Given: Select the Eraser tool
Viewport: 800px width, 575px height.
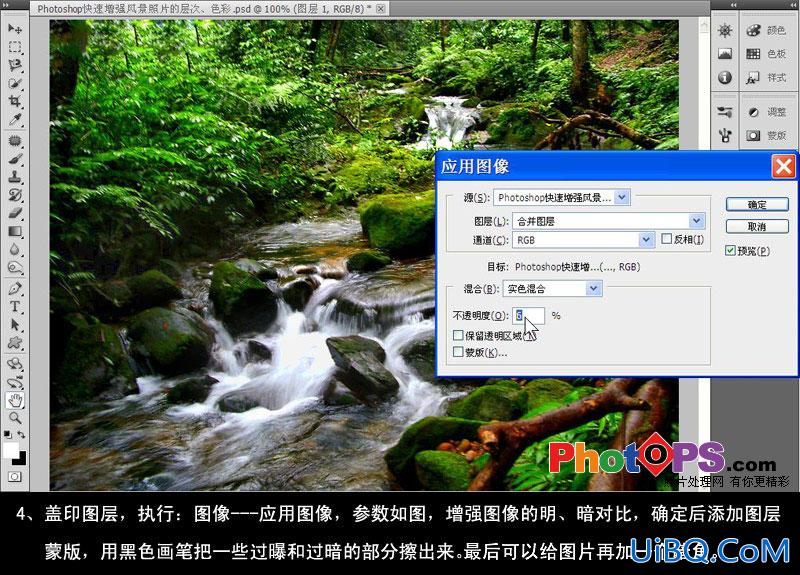Looking at the screenshot, I should point(14,213).
